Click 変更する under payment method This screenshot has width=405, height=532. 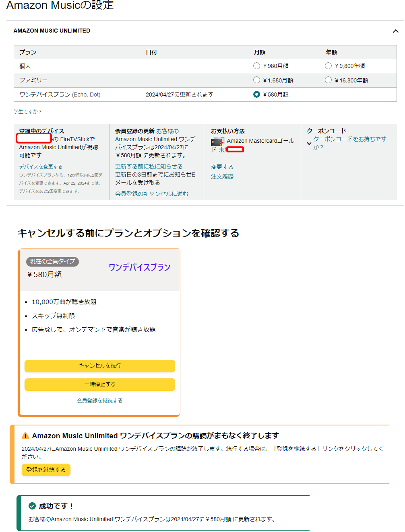tap(222, 167)
